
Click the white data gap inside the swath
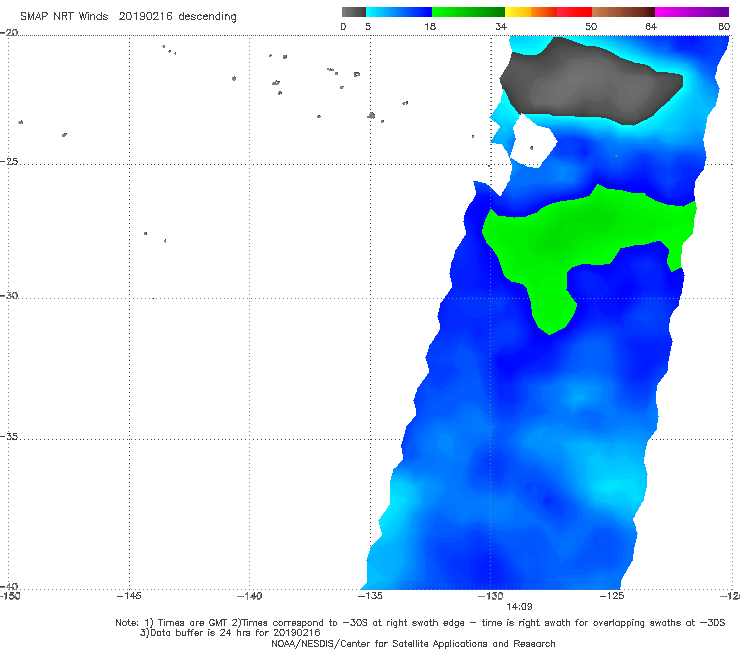(x=533, y=142)
